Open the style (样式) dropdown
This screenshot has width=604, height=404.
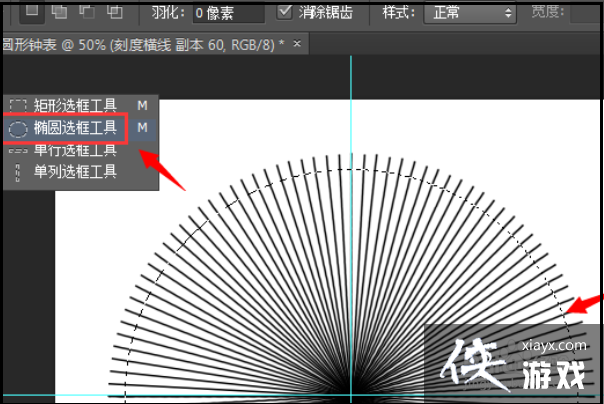coord(470,13)
